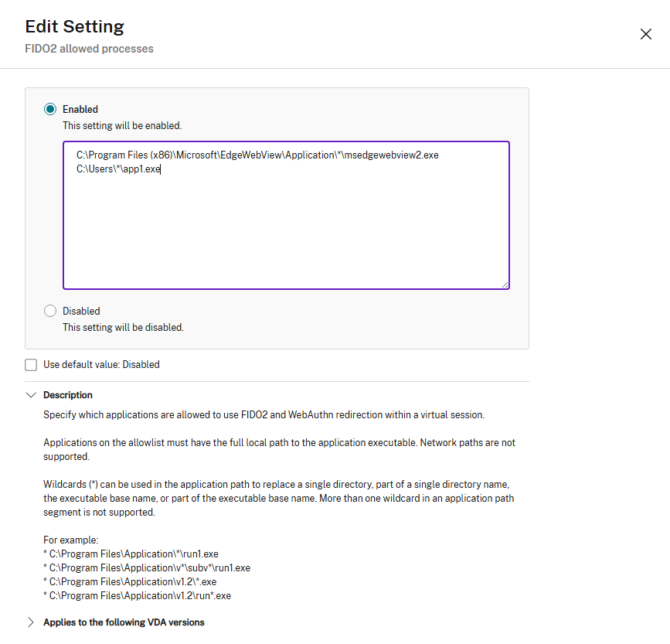Select the Disabled radio button
The width and height of the screenshot is (670, 644).
pos(50,311)
